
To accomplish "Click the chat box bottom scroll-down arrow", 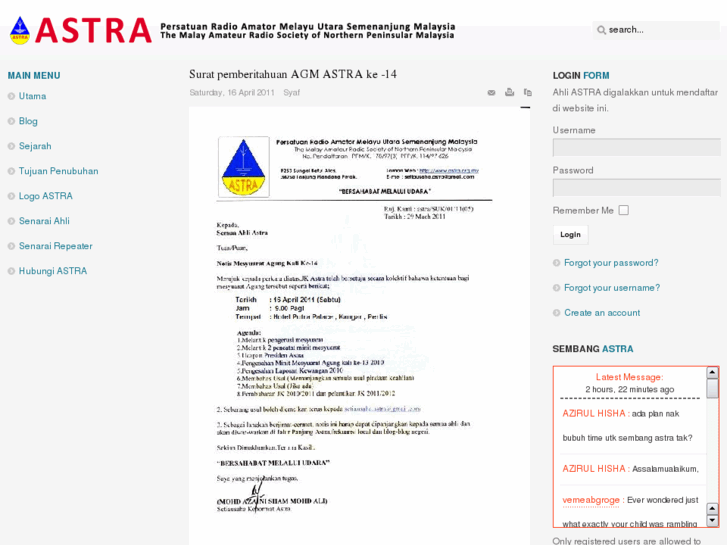I will pyautogui.click(x=712, y=520).
